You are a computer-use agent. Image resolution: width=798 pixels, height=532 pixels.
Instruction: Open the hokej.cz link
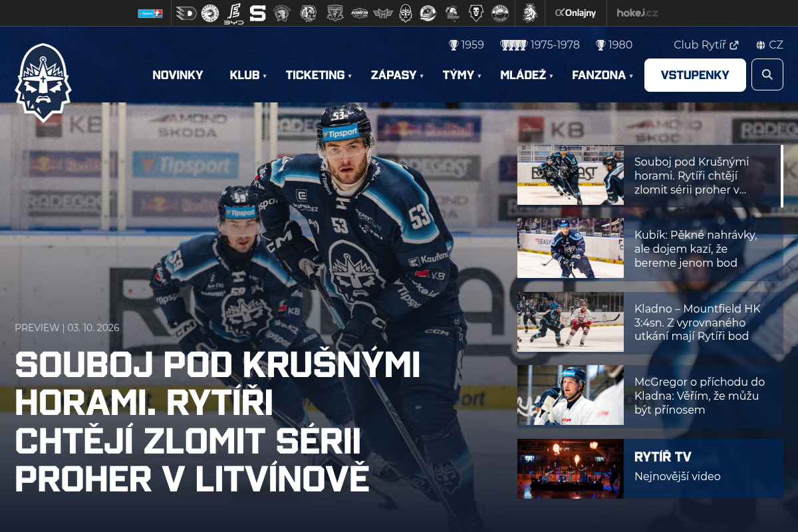click(x=637, y=13)
